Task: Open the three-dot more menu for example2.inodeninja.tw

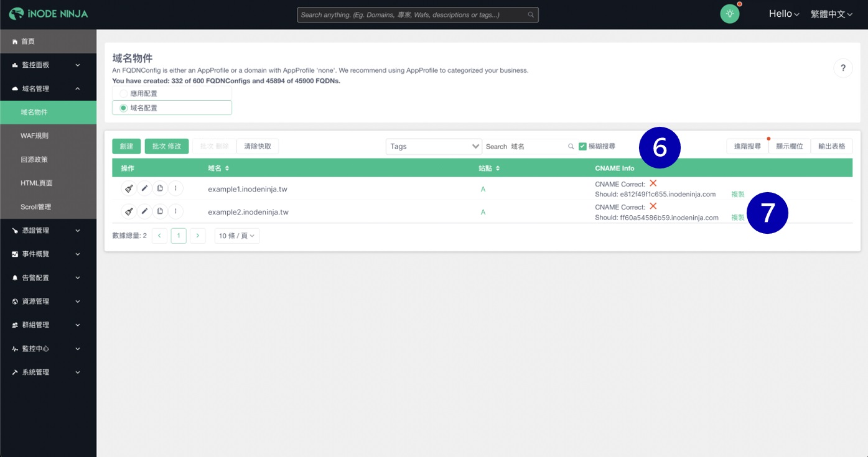Action: (175, 211)
